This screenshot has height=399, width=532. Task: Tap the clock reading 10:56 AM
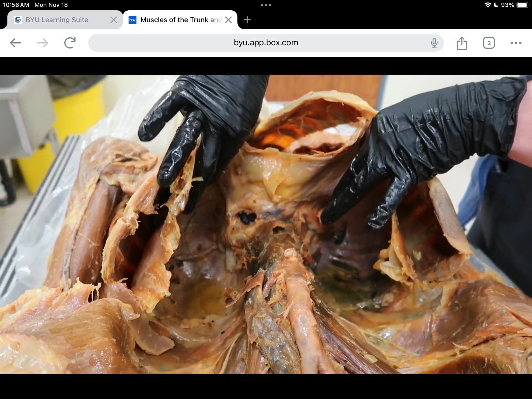[16, 5]
